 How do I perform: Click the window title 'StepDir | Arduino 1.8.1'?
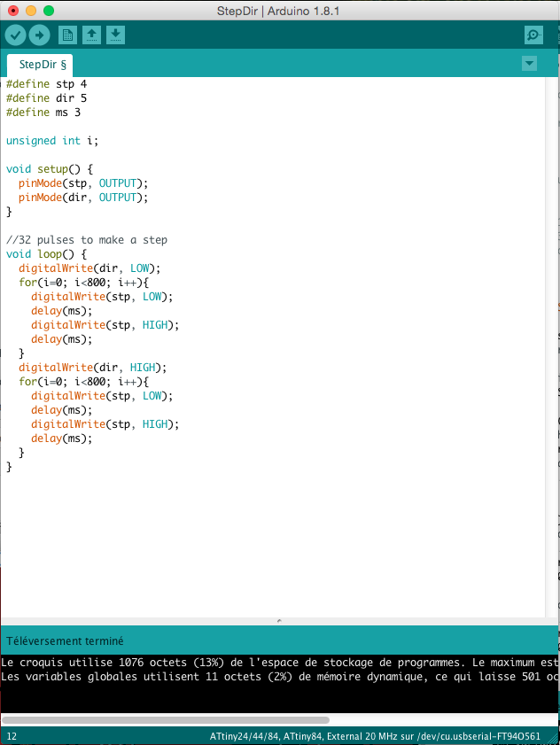tap(278, 11)
